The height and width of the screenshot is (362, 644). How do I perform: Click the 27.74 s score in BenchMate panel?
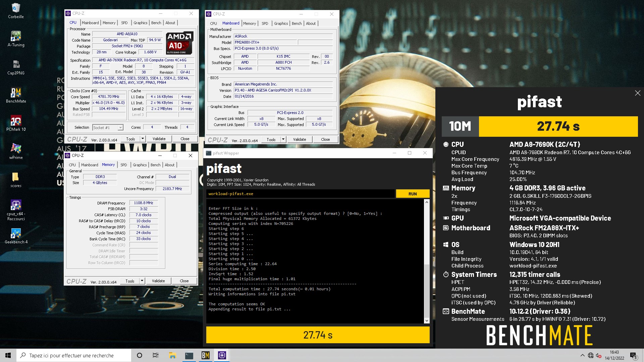pos(558,126)
